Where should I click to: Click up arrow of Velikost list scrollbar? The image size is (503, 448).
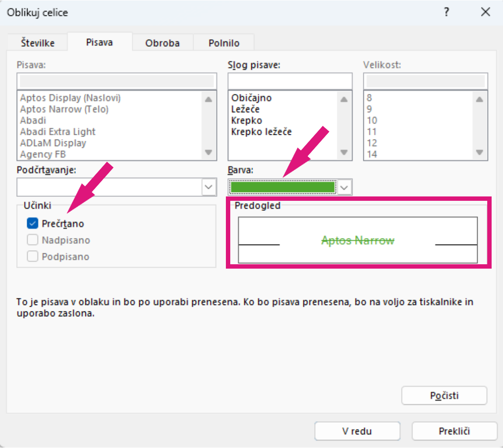(479, 99)
